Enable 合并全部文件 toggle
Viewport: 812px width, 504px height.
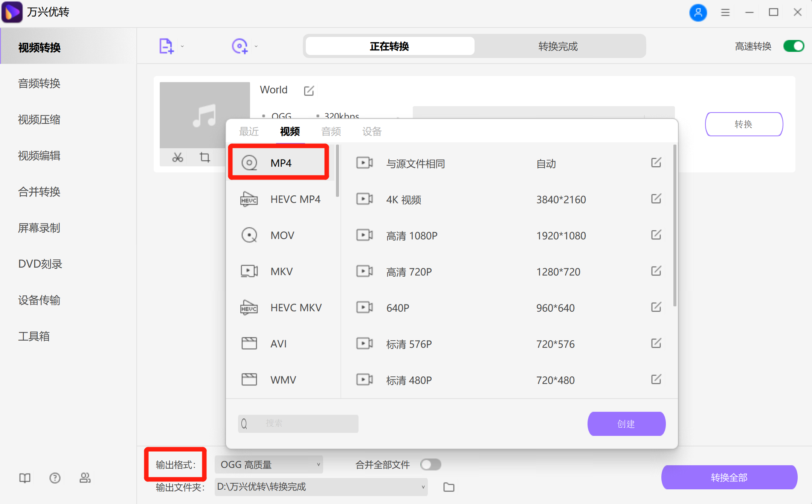[430, 464]
